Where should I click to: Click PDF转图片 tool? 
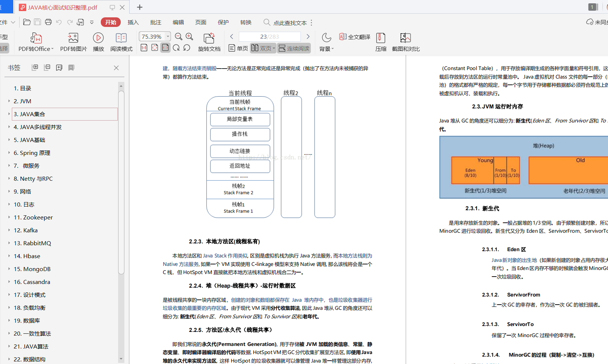73,42
